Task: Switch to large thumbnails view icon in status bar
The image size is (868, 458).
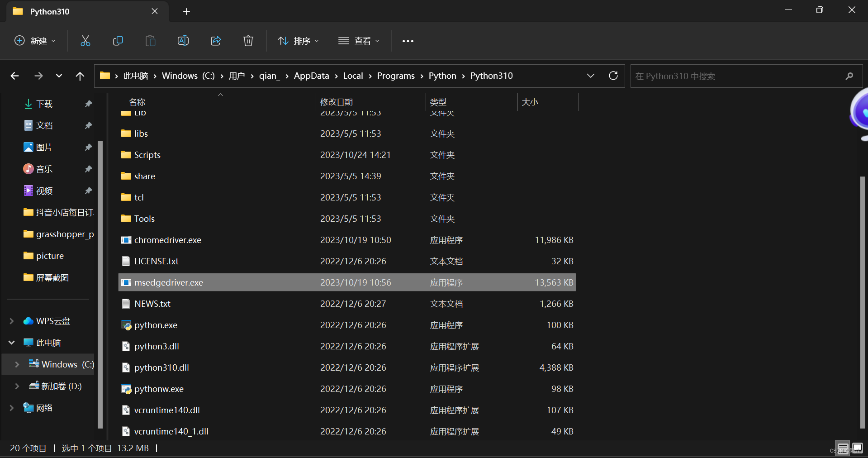Action: pos(858,448)
